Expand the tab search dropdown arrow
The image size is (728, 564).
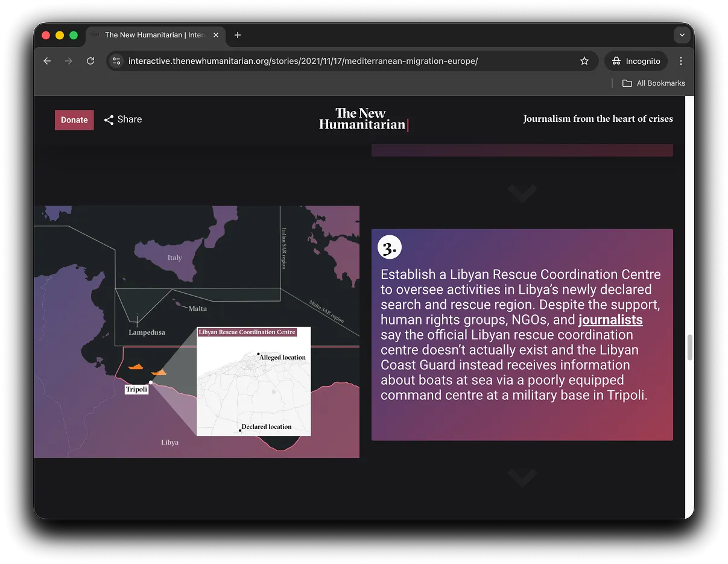click(682, 35)
